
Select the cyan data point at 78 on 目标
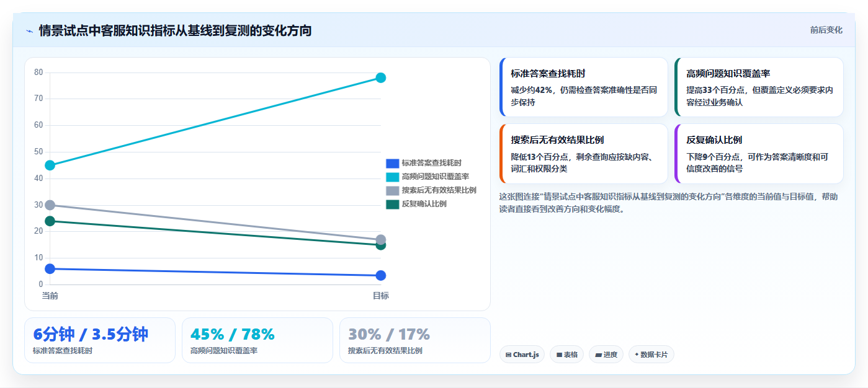coord(381,77)
